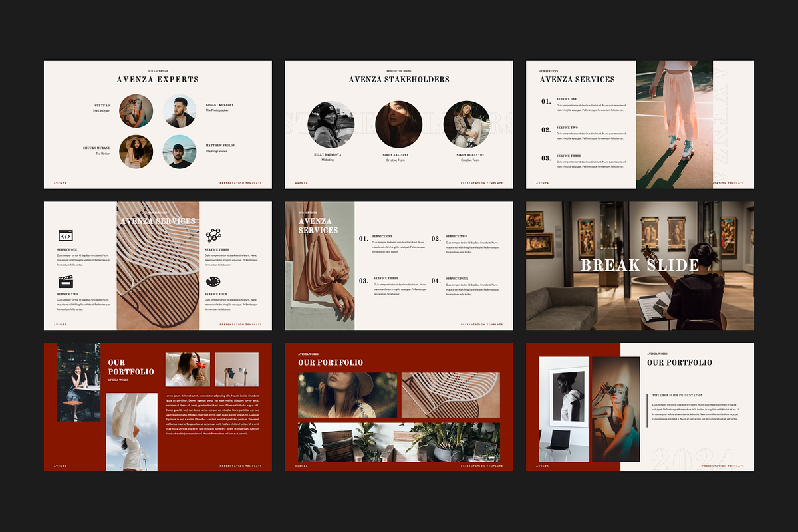Click 'OUR PORTFOLIO' title on collage slide

(x=331, y=362)
